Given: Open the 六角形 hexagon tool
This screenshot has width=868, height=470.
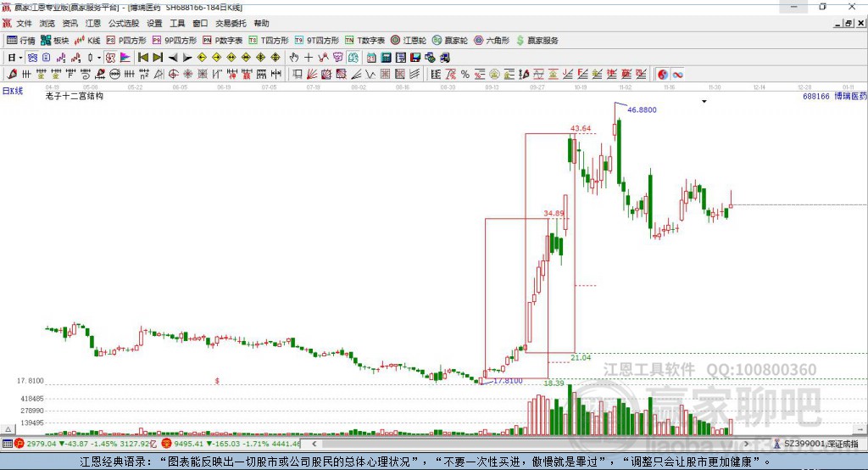Looking at the screenshot, I should pyautogui.click(x=492, y=41).
